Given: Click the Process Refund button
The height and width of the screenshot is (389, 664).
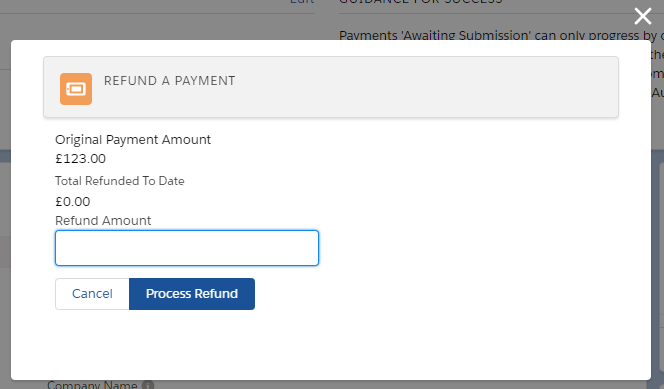Looking at the screenshot, I should click(x=192, y=294).
